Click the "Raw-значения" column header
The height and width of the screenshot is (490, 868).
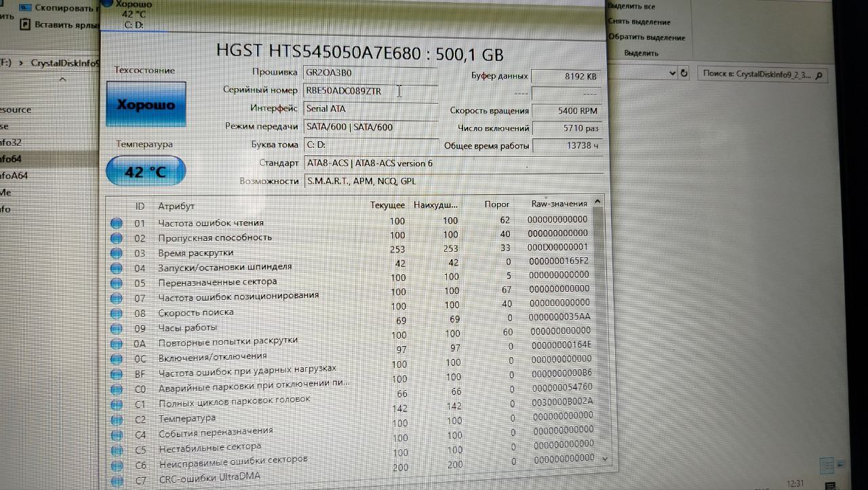coord(559,204)
